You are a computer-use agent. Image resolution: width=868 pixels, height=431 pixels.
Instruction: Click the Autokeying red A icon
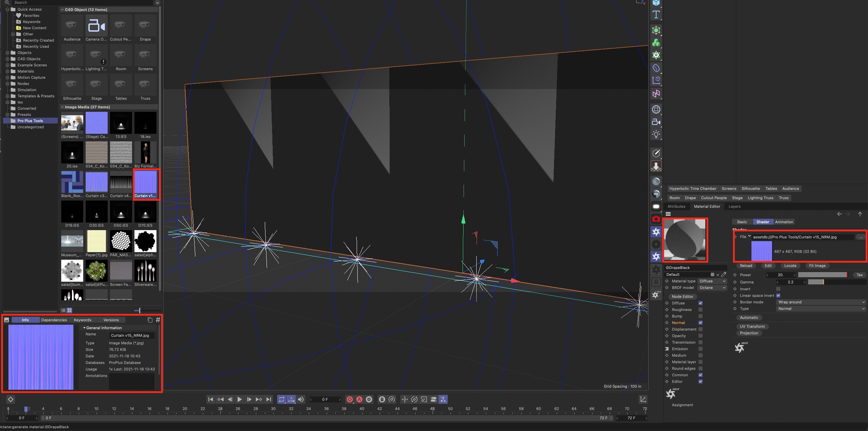pyautogui.click(x=359, y=399)
